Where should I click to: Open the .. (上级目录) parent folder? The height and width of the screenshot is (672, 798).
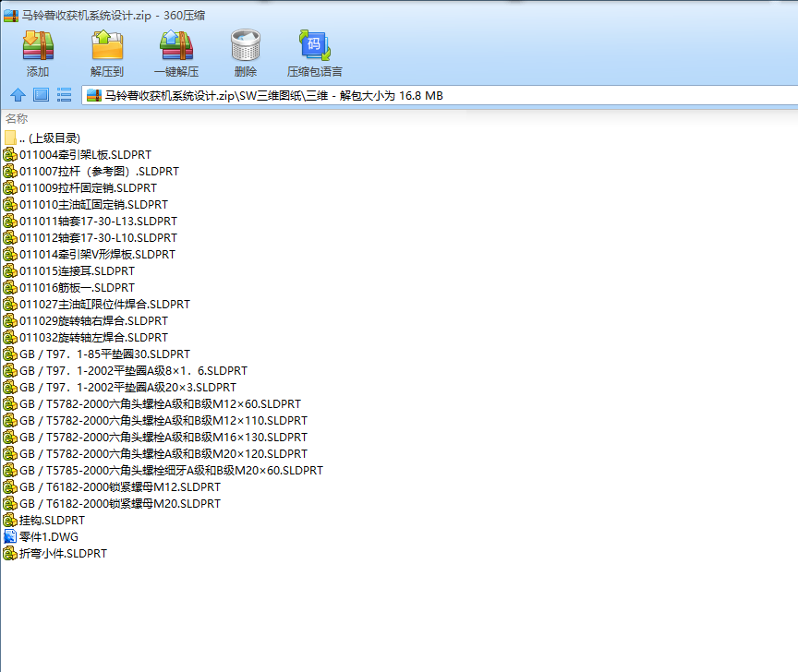[x=42, y=138]
